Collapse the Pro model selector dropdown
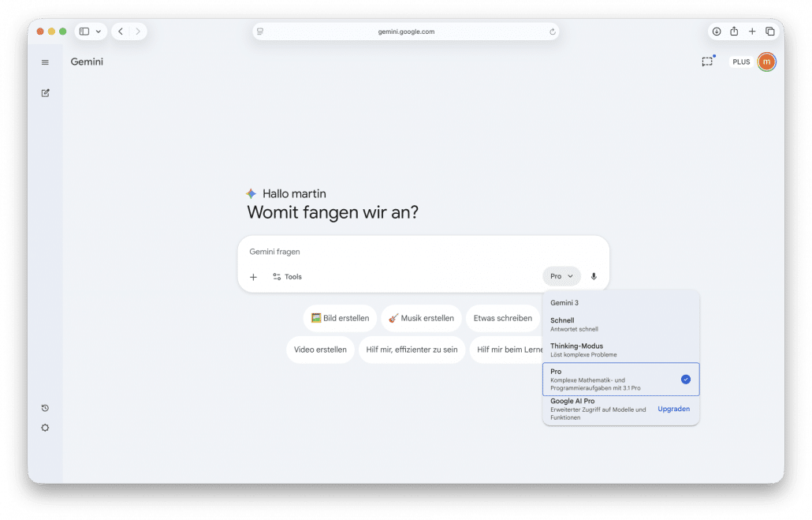Image resolution: width=812 pixels, height=520 pixels. click(x=561, y=276)
